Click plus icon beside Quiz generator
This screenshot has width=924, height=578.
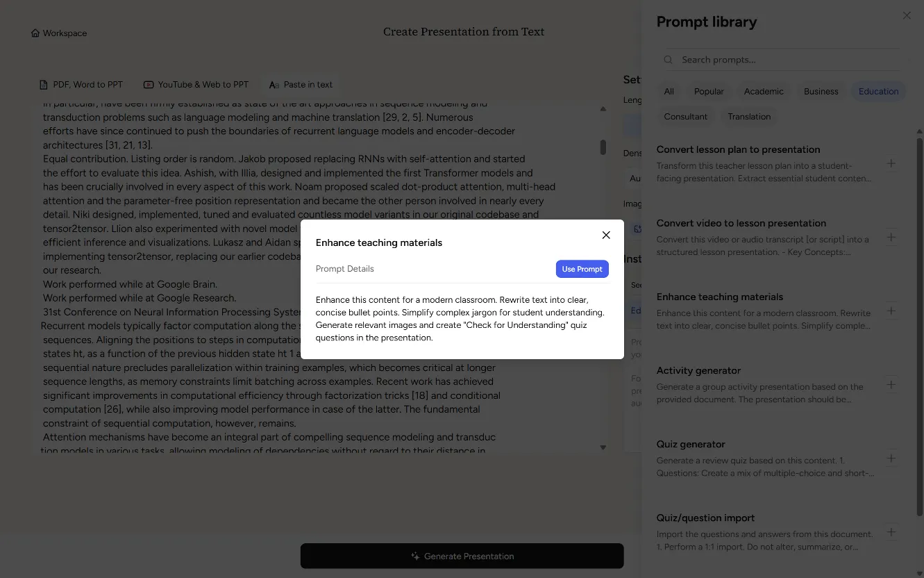pos(891,459)
